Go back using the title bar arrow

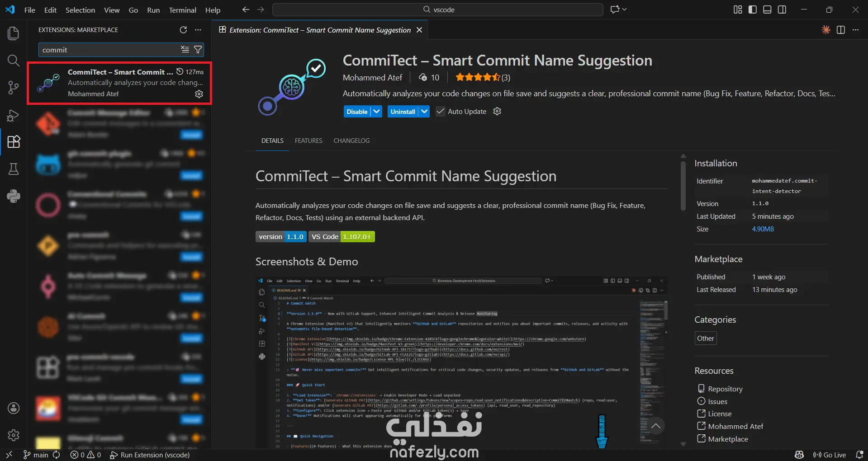click(x=246, y=9)
